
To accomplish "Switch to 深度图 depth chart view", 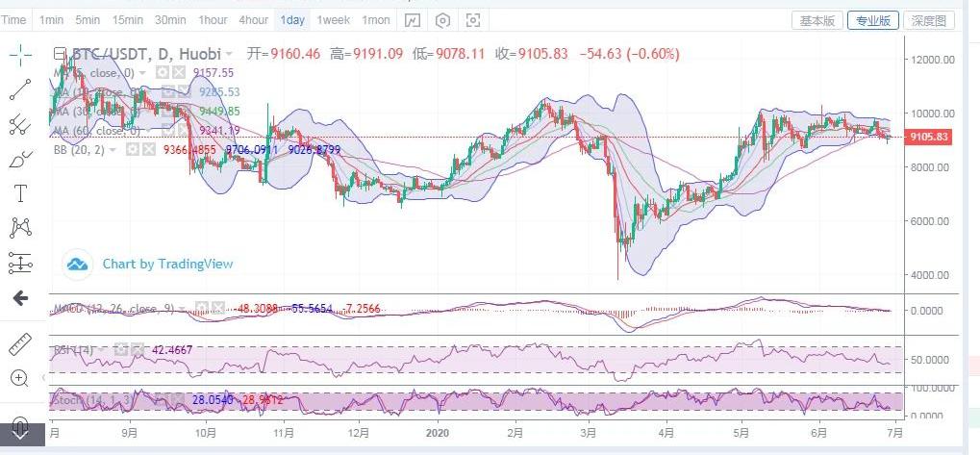I will 930,20.
